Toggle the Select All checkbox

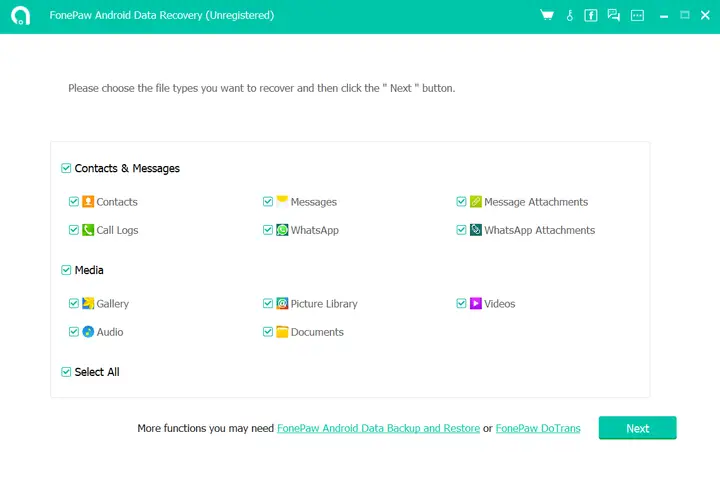tap(66, 372)
